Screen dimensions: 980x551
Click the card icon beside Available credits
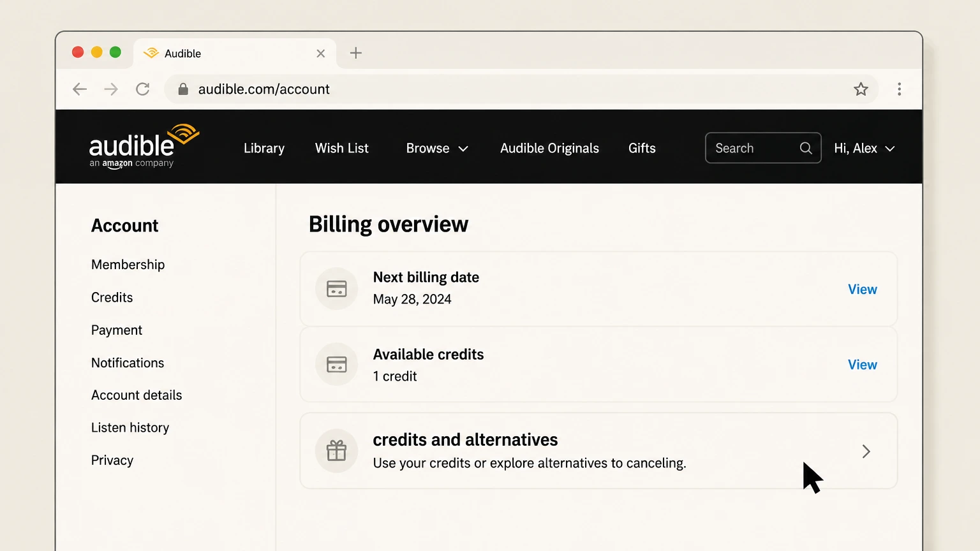pos(336,364)
